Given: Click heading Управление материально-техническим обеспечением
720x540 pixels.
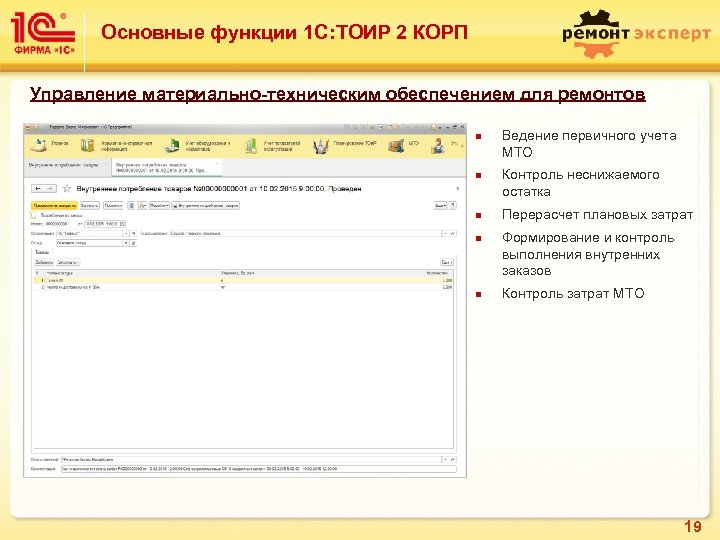Looking at the screenshot, I should (338, 94).
